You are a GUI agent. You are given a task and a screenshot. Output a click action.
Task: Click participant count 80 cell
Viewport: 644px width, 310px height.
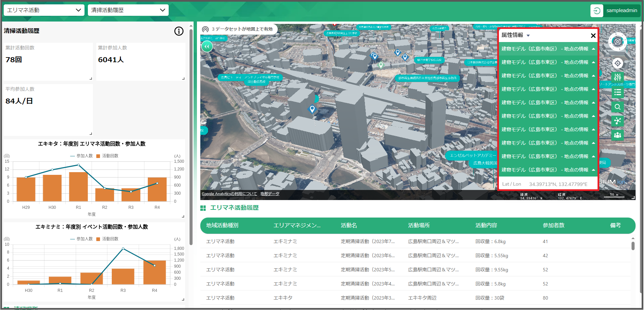click(x=545, y=298)
